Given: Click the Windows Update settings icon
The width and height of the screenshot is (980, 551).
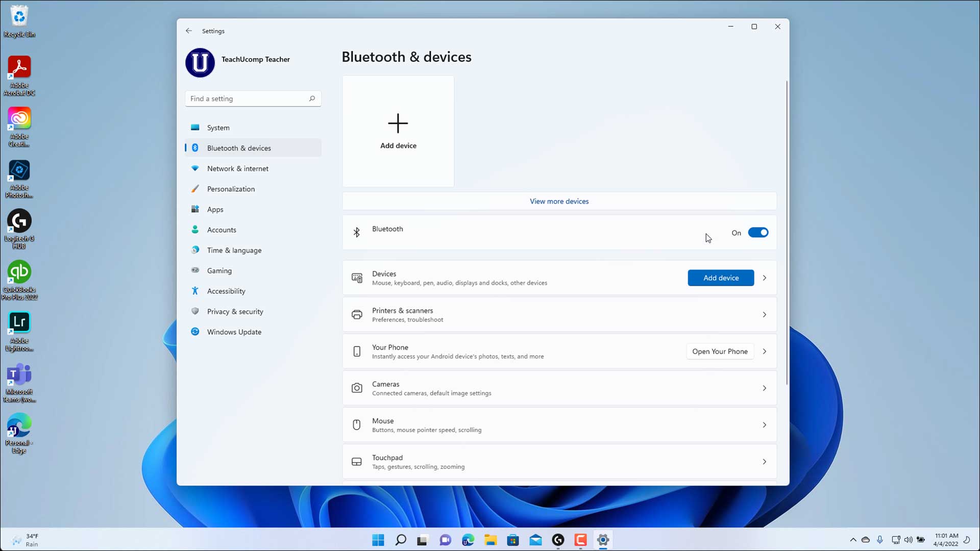Looking at the screenshot, I should tap(194, 332).
